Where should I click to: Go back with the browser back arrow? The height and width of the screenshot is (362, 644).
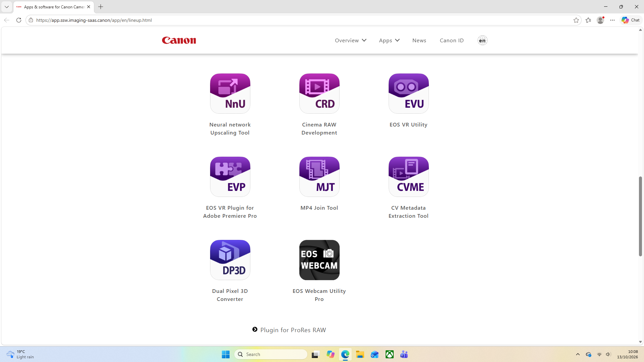pos(7,20)
